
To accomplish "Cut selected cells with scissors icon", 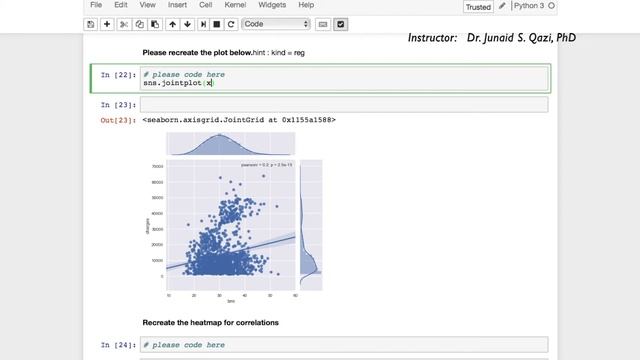I will [x=124, y=24].
